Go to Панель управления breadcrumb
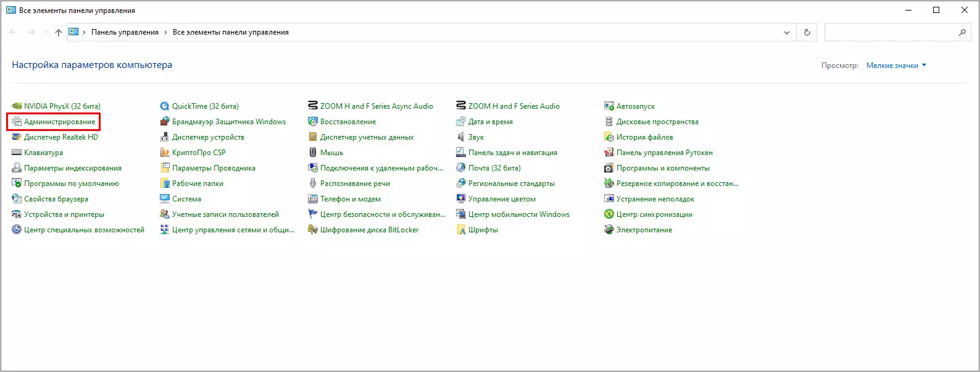 click(125, 32)
